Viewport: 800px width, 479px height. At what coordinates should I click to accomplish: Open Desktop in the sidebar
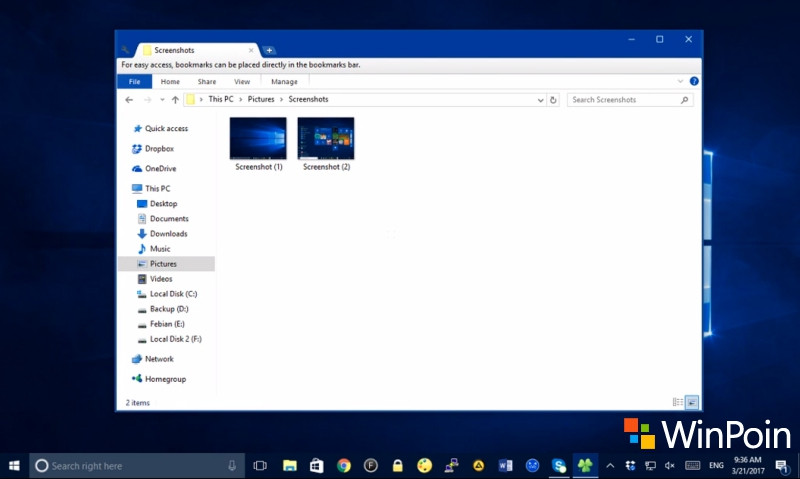157,204
